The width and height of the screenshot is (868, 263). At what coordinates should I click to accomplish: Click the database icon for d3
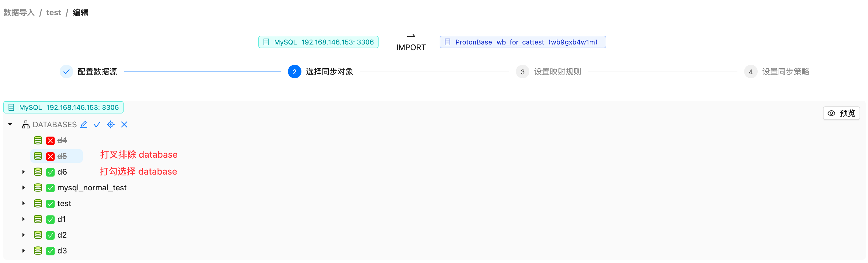(38, 251)
